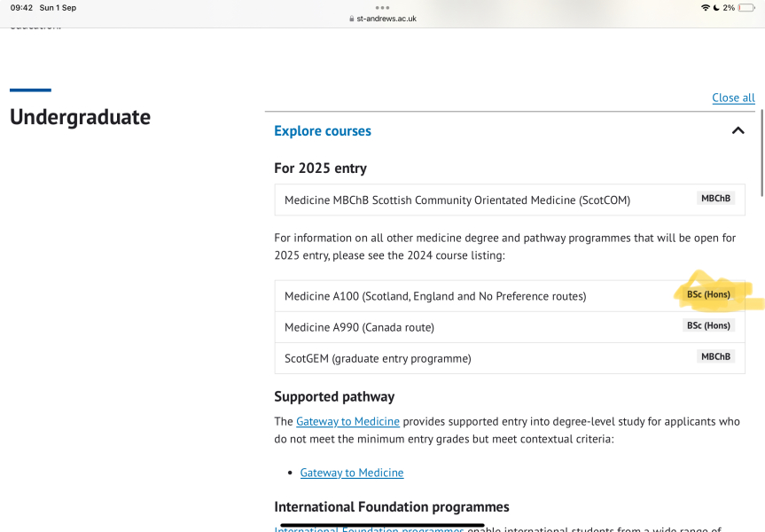This screenshot has width=765, height=532.
Task: Click the padlock icon in the address bar
Action: pyautogui.click(x=354, y=17)
